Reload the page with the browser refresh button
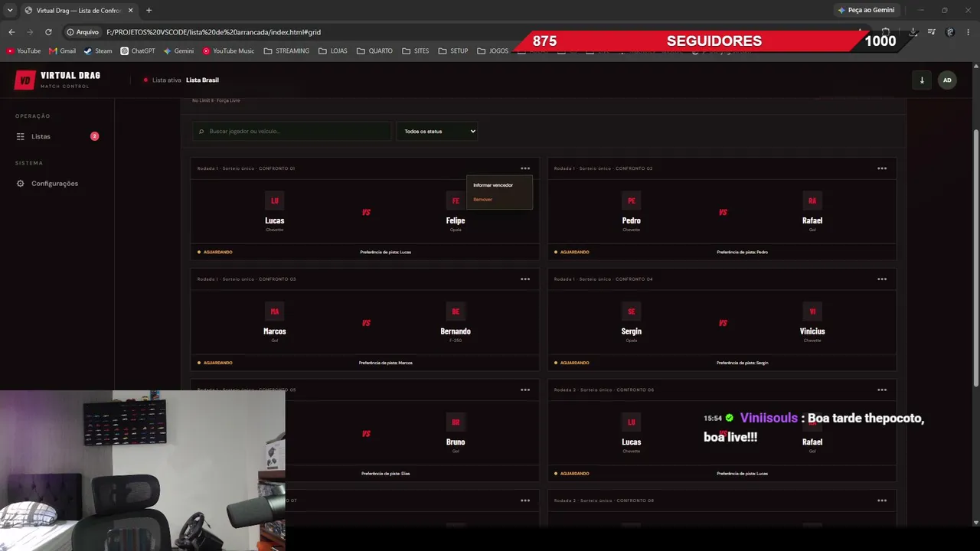 [48, 32]
